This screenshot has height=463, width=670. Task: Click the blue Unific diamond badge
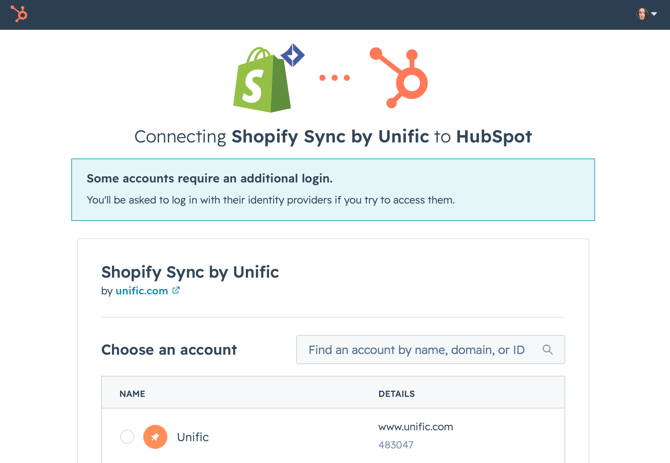[293, 55]
